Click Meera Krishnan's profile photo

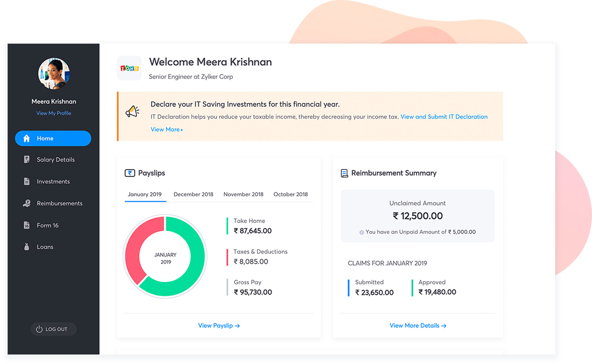pos(54,74)
